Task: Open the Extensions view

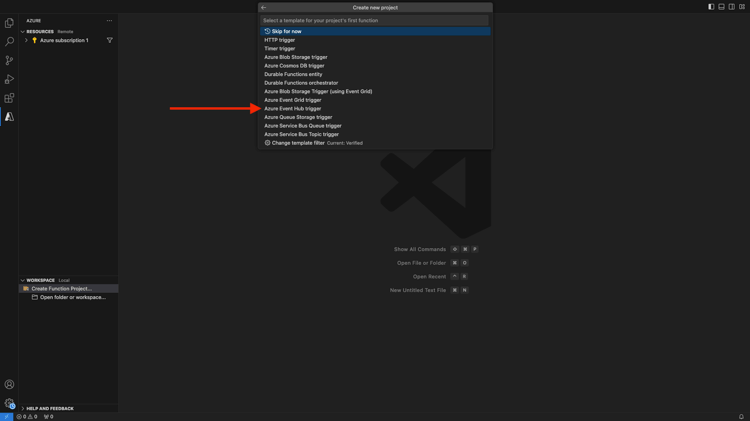Action: point(9,98)
